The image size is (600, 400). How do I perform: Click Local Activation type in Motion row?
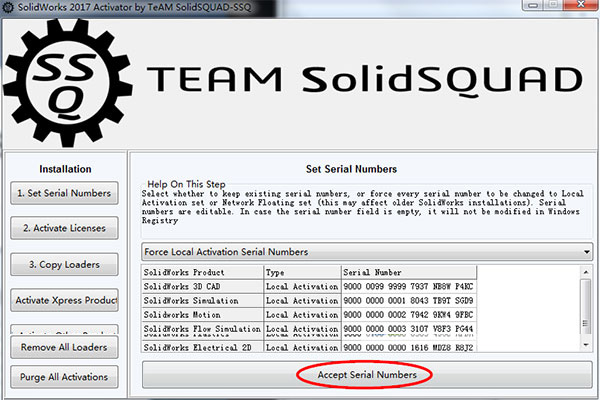point(302,315)
